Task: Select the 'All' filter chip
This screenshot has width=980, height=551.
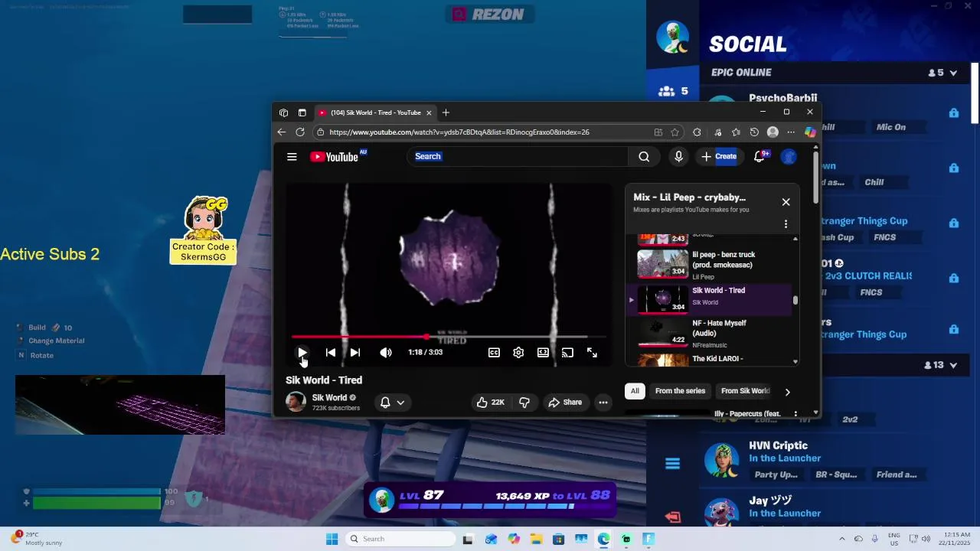Action: [x=635, y=391]
